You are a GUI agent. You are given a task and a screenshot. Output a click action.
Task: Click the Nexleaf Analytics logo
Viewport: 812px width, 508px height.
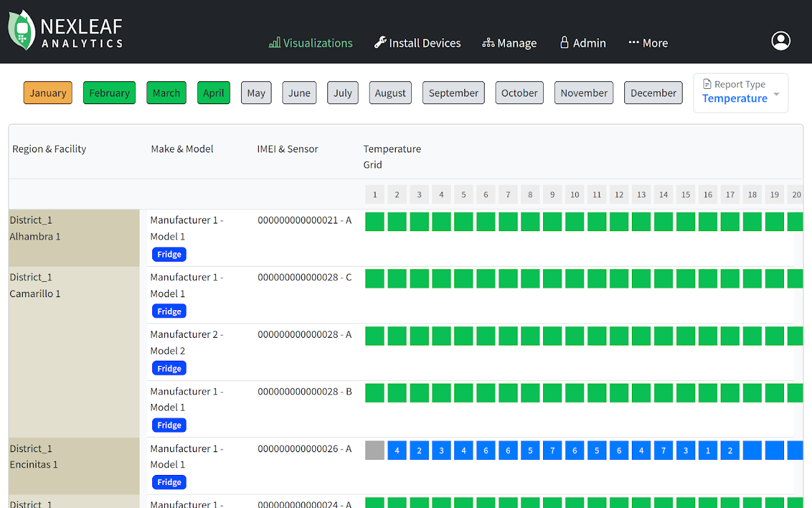[65, 31]
